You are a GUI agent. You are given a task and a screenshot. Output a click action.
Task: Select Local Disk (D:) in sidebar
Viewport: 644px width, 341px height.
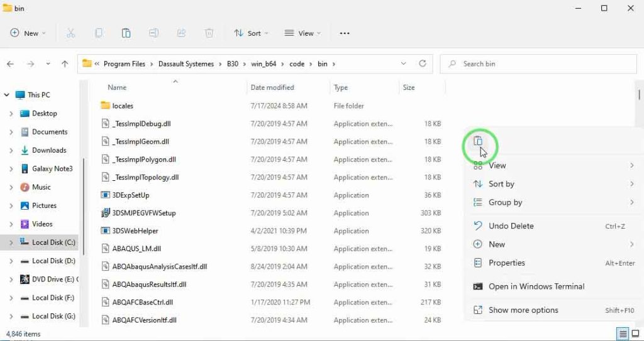pyautogui.click(x=53, y=261)
